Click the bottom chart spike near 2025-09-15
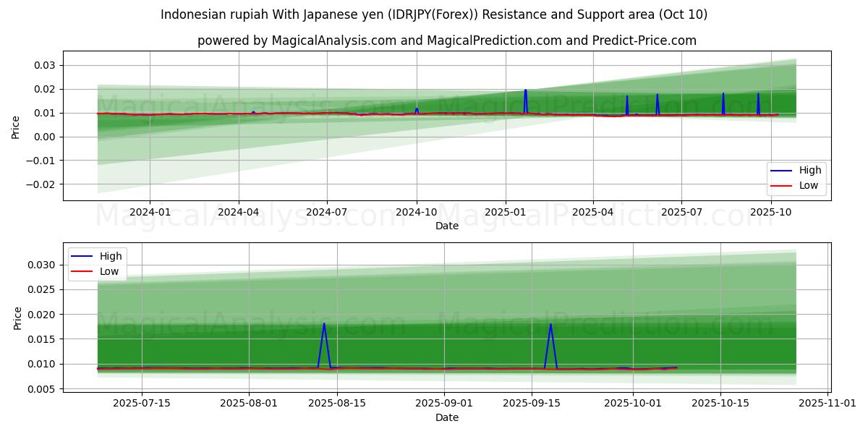 point(550,325)
